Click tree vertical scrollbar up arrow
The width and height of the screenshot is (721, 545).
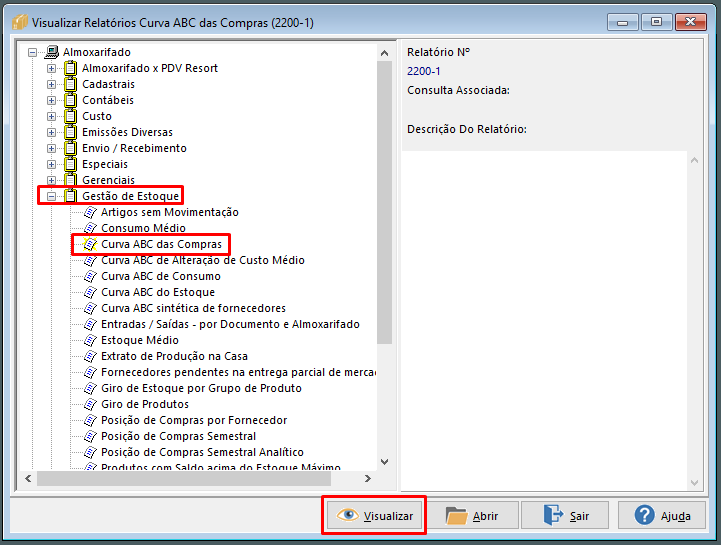coord(384,53)
